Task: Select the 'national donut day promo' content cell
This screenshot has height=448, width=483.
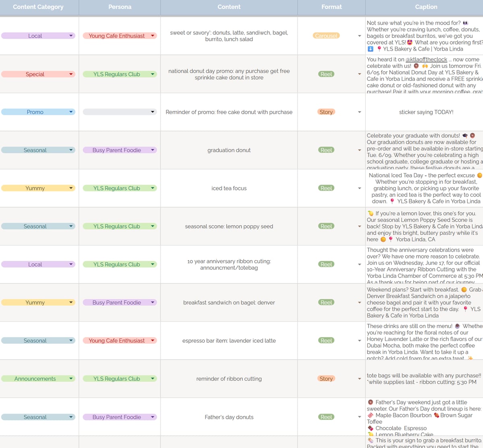Action: 229,74
